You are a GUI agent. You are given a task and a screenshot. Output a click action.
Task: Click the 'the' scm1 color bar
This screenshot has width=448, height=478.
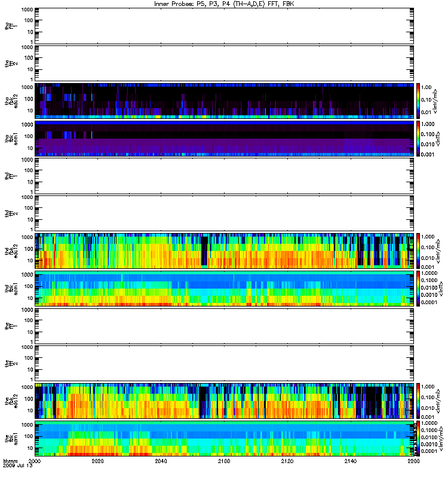pos(418,439)
